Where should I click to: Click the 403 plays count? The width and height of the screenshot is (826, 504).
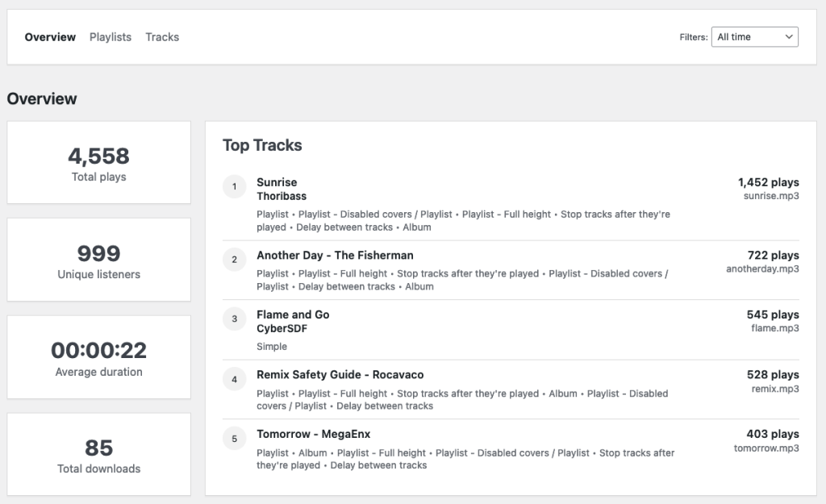click(x=773, y=434)
